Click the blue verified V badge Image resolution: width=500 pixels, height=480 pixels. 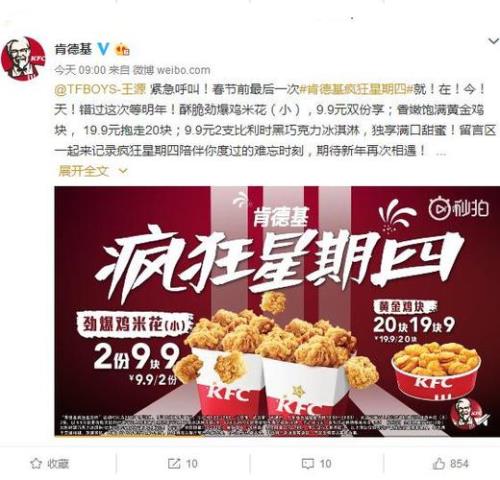point(103,49)
